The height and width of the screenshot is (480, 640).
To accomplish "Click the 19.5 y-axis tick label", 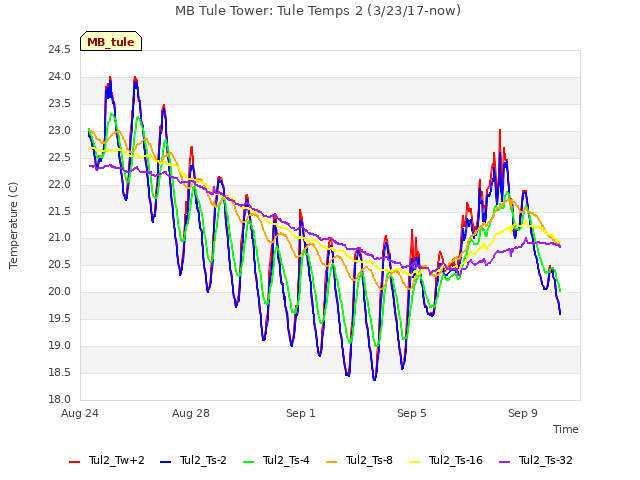I will point(60,319).
